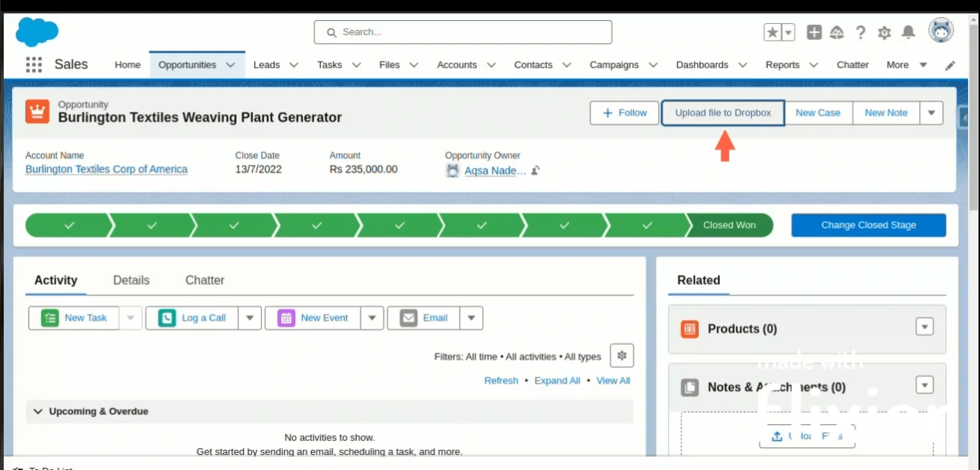This screenshot has height=470, width=980.
Task: Expand the Opportunities tab dropdown chevron
Action: coord(230,65)
